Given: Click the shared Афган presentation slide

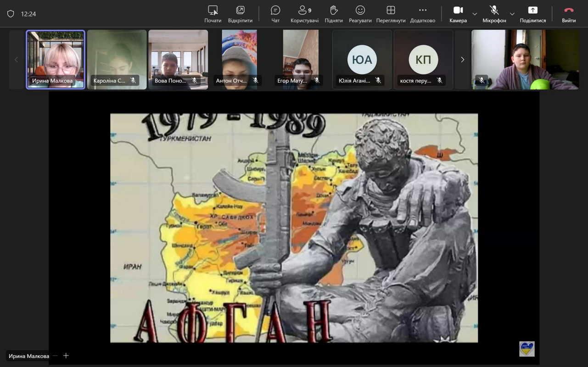Looking at the screenshot, I should click(294, 228).
